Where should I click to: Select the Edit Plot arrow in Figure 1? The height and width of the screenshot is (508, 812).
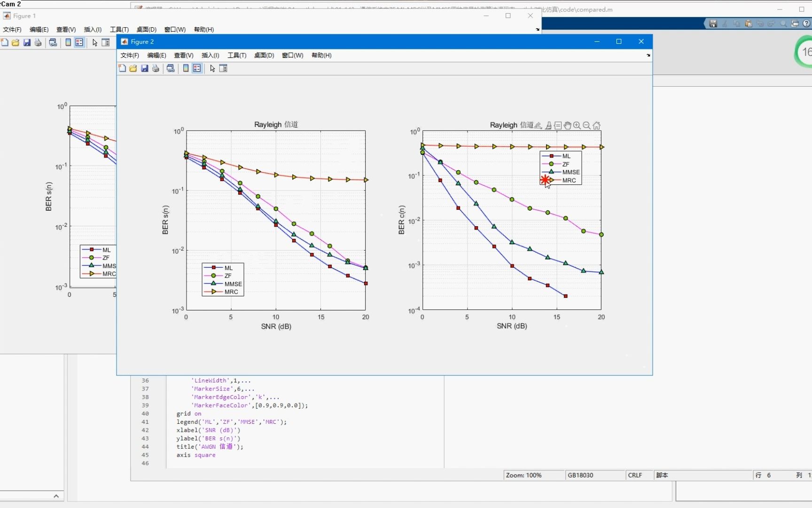point(95,42)
